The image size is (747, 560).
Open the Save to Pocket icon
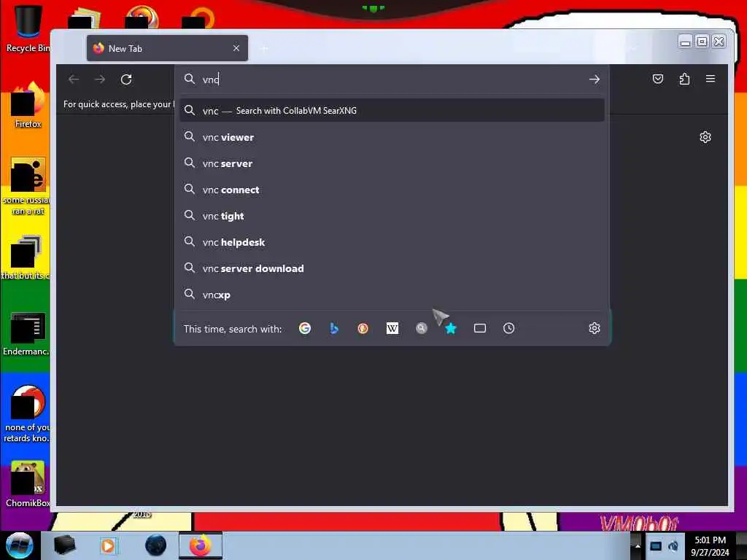point(658,79)
